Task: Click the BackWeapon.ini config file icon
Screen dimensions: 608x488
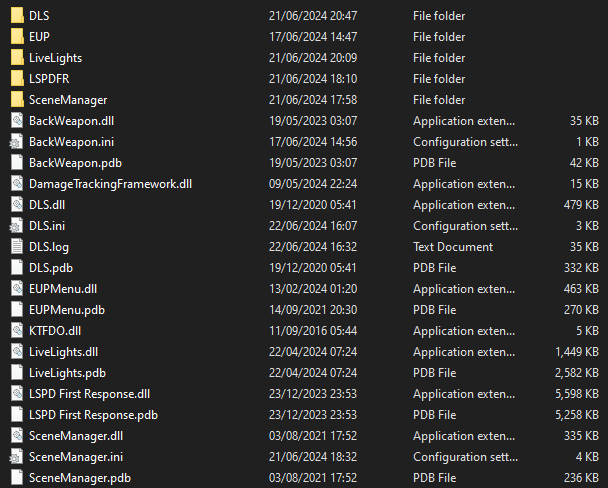Action: click(x=16, y=142)
